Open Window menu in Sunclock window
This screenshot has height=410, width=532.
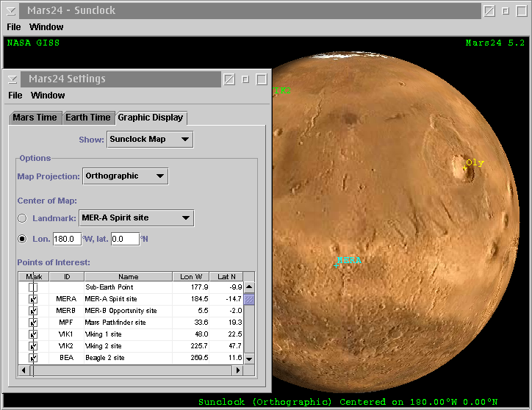pos(46,27)
